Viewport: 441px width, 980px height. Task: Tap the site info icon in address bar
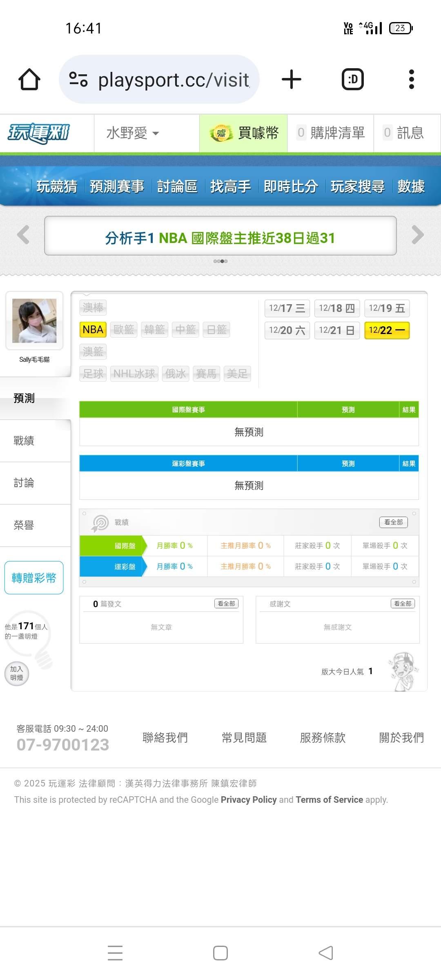click(78, 79)
